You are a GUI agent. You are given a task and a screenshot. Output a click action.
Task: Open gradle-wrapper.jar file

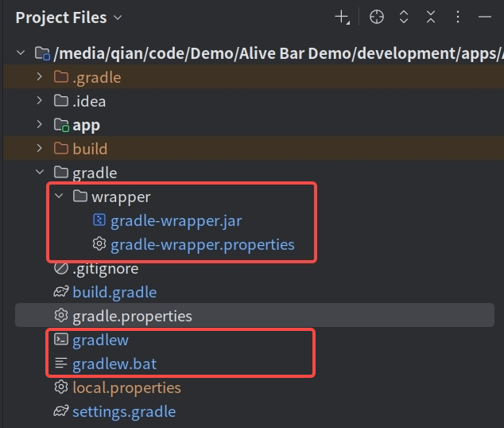tap(176, 221)
